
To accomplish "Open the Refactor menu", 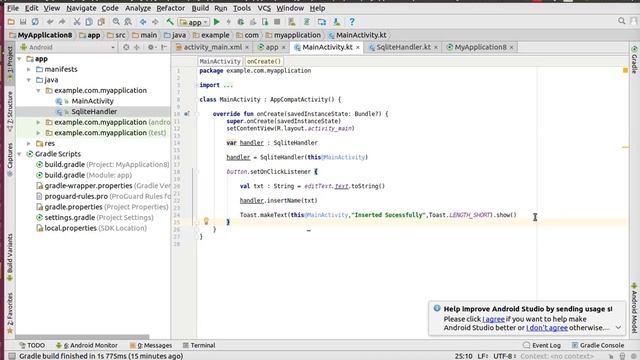I will pos(171,8).
